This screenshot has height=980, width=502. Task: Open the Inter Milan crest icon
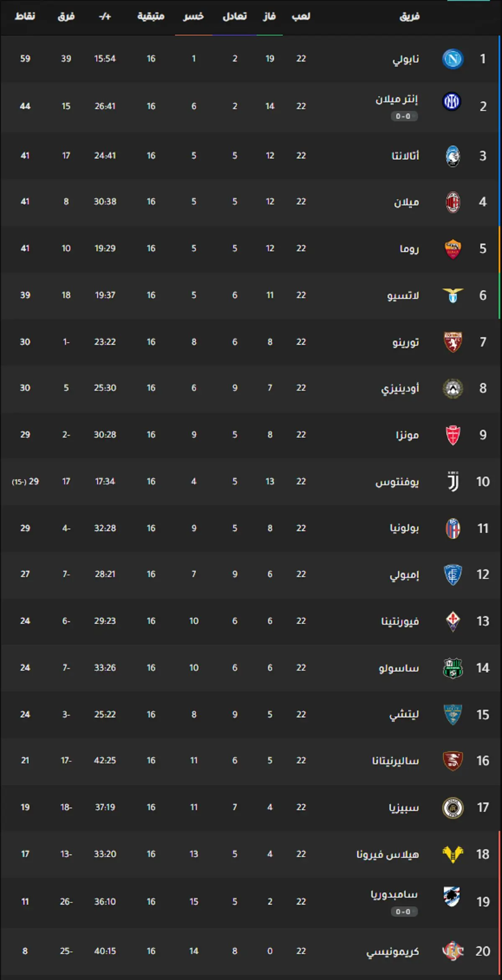pos(452,101)
